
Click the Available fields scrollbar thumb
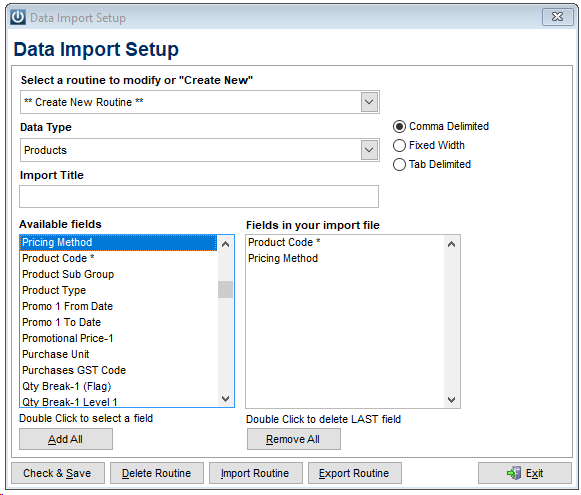(225, 289)
